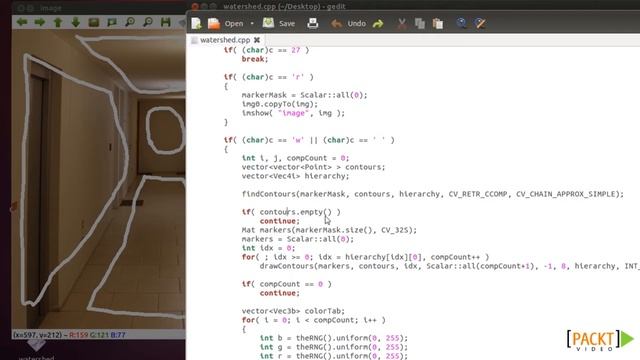640x360 pixels.
Task: Click the orange Open folder icon in gedit
Action: 214,24
